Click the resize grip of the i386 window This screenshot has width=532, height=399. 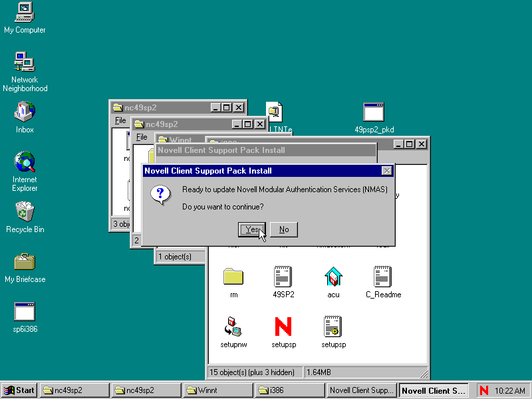pyautogui.click(x=424, y=374)
